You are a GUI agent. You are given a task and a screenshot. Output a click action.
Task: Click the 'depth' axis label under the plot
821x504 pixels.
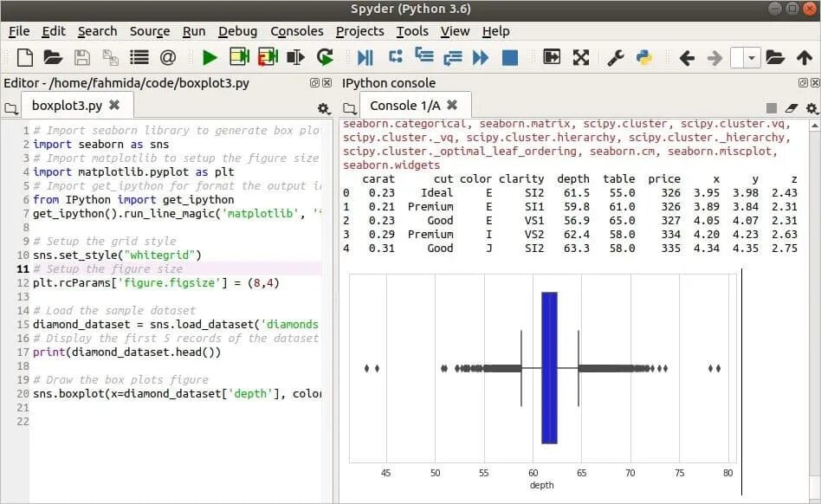(x=542, y=485)
